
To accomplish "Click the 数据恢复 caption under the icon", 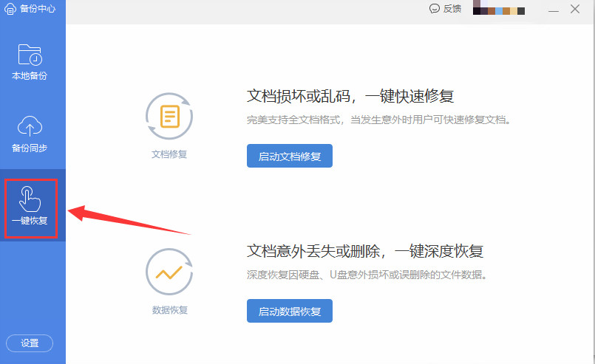I will [169, 310].
